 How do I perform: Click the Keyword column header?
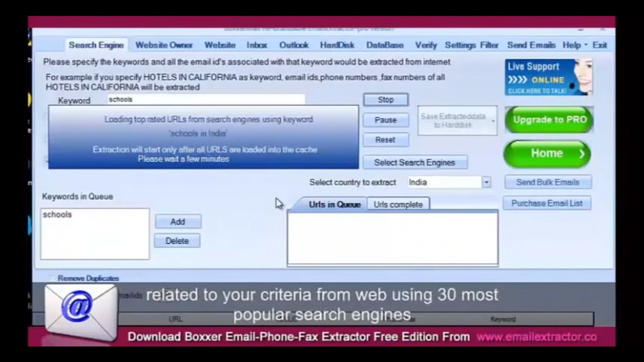(x=503, y=319)
